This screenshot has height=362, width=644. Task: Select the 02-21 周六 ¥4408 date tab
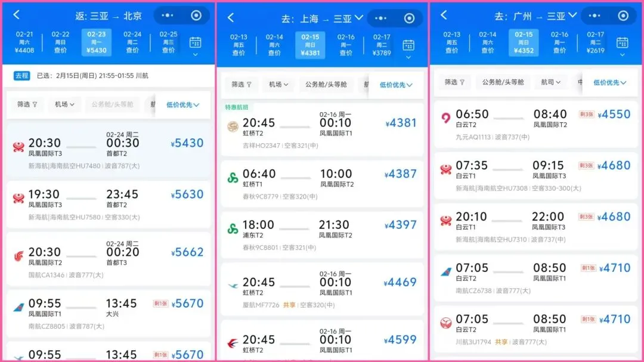pos(24,42)
